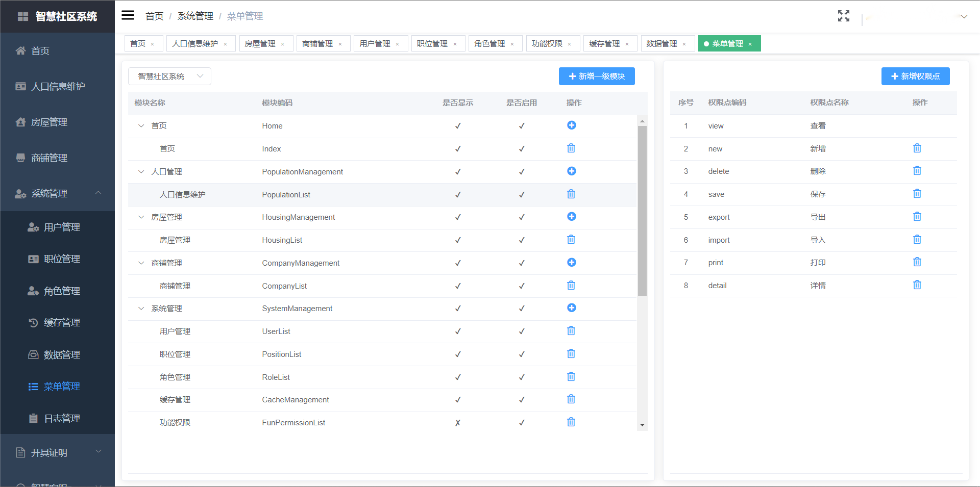Screen dimensions: 980x487
Task: Delete the Index module row
Action: pos(571,148)
